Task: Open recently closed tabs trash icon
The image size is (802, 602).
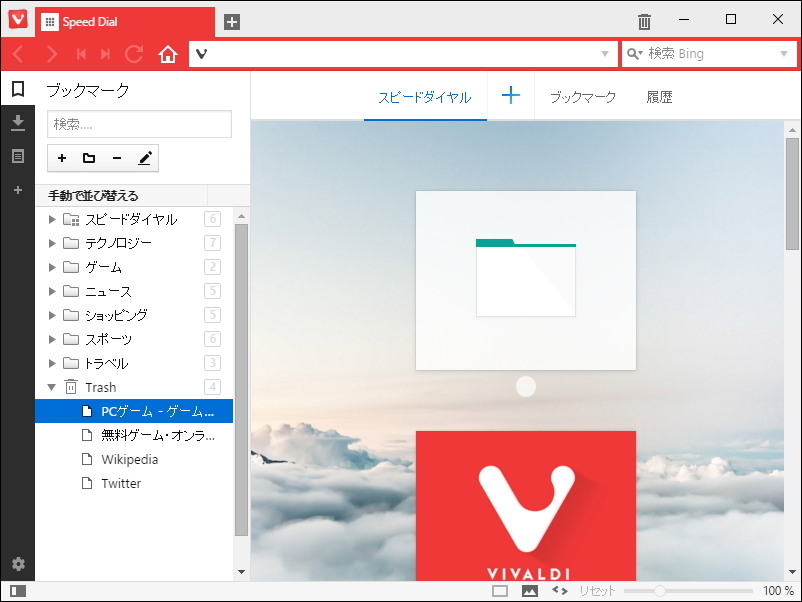Action: click(x=644, y=20)
